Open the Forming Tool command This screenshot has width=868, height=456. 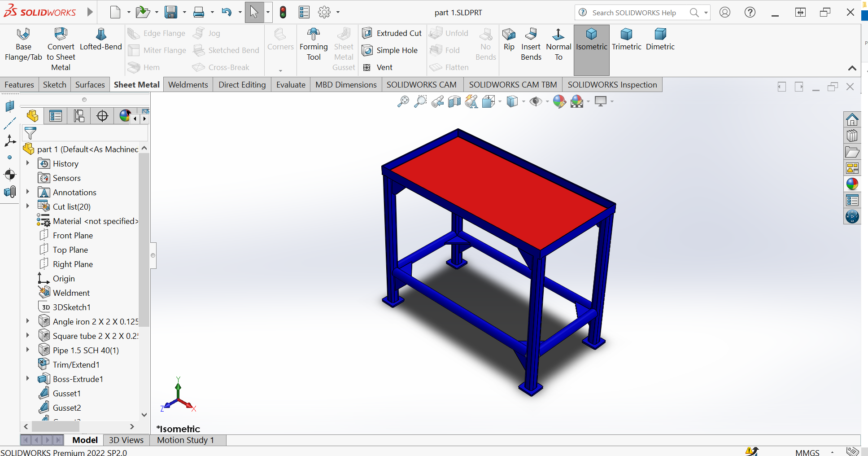[314, 45]
